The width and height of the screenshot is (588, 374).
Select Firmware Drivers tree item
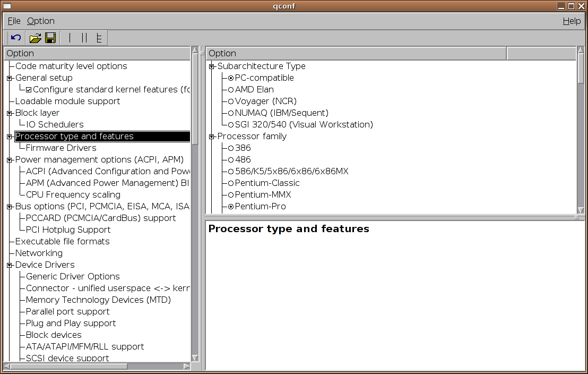click(60, 148)
